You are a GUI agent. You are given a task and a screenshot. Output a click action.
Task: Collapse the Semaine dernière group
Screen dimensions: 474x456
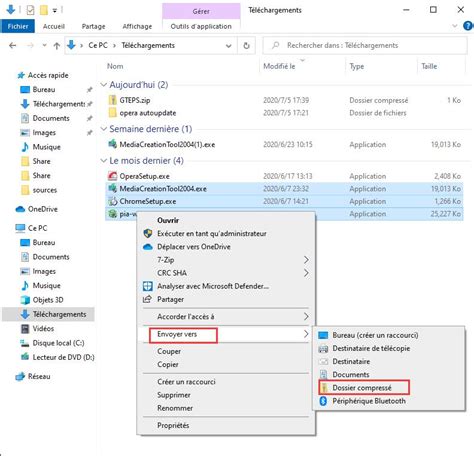coord(104,129)
